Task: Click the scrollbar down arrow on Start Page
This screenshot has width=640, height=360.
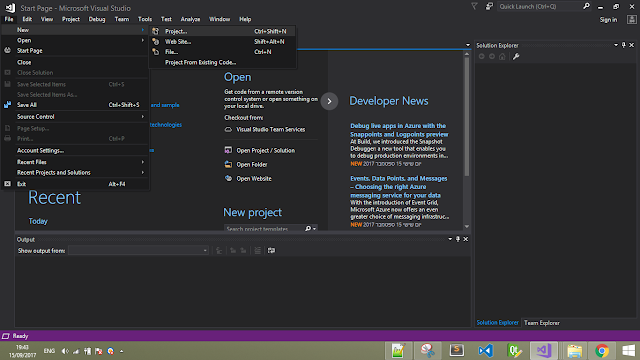Action: click(467, 226)
